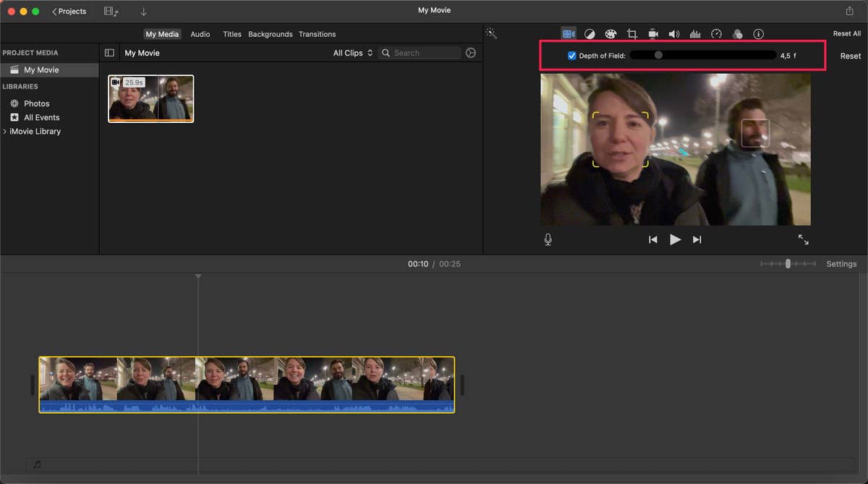Toggle the media browser sidebar visibility
The height and width of the screenshot is (484, 868).
pyautogui.click(x=109, y=53)
